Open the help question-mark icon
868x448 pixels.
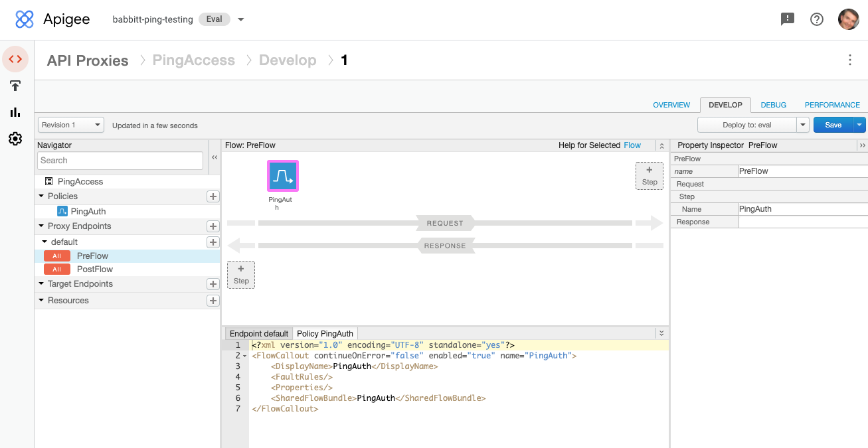coord(816,19)
